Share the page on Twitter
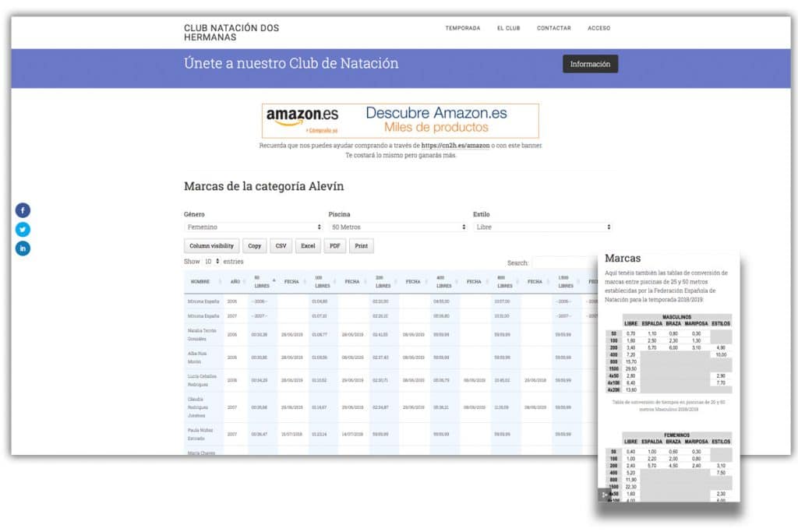 (23, 229)
